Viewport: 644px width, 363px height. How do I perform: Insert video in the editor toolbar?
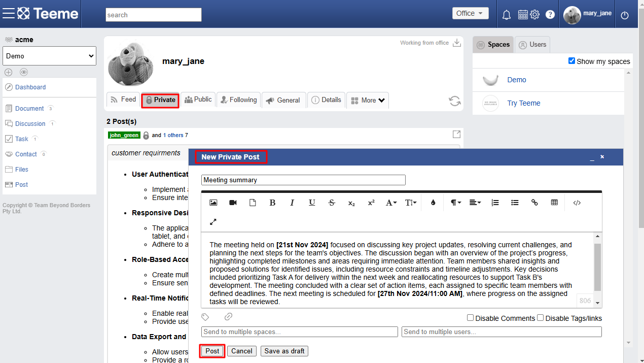(x=233, y=203)
